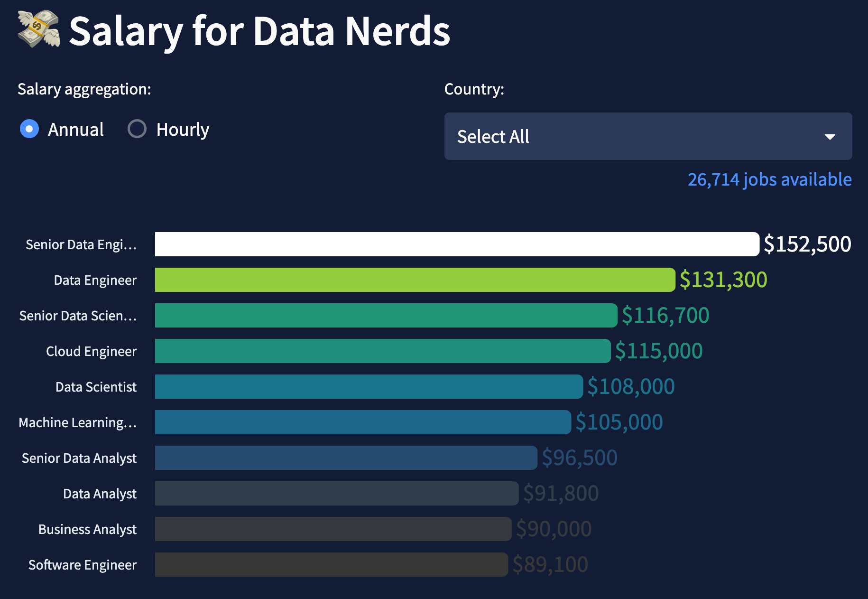Click the green Data Engineer bar

(x=415, y=280)
